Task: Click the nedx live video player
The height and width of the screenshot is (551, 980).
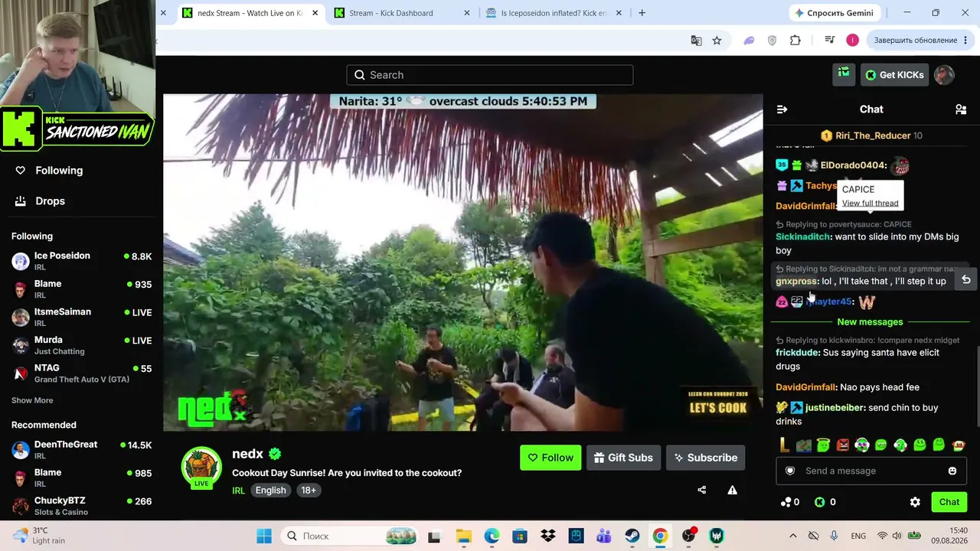Action: [x=463, y=262]
